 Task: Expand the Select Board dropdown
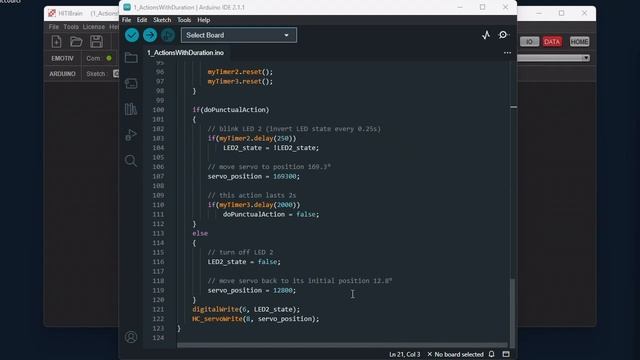click(x=239, y=35)
